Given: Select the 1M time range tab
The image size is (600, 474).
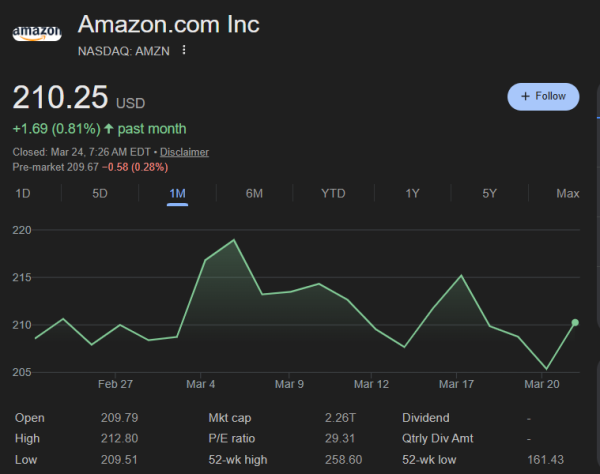Looking at the screenshot, I should tap(177, 193).
